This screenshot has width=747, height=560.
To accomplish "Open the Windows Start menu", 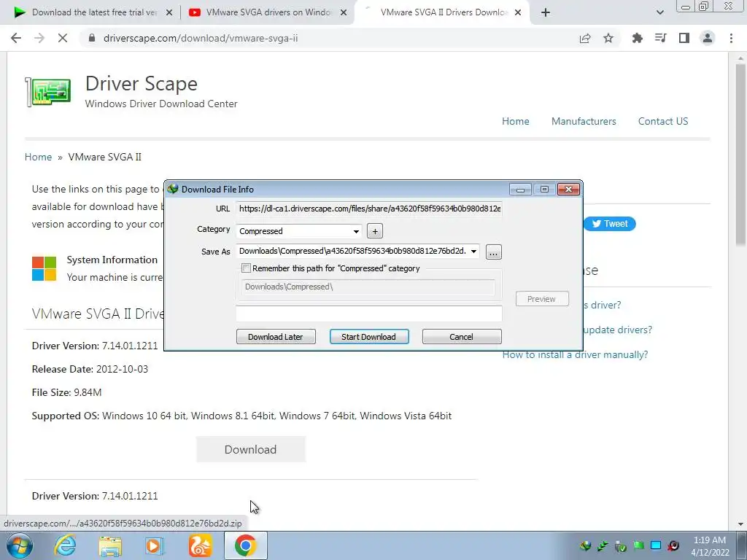I will pos(20,545).
